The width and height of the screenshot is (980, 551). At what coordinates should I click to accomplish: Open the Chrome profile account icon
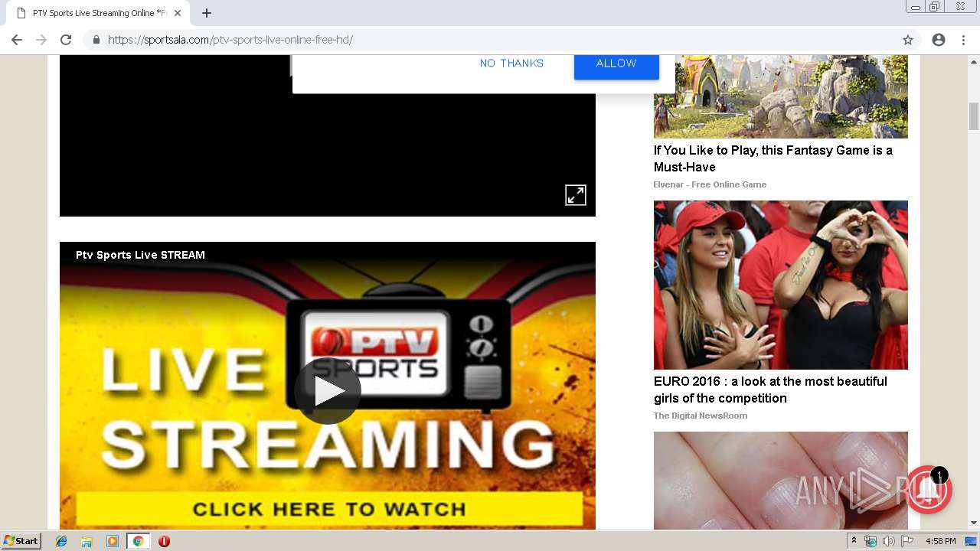tap(939, 40)
